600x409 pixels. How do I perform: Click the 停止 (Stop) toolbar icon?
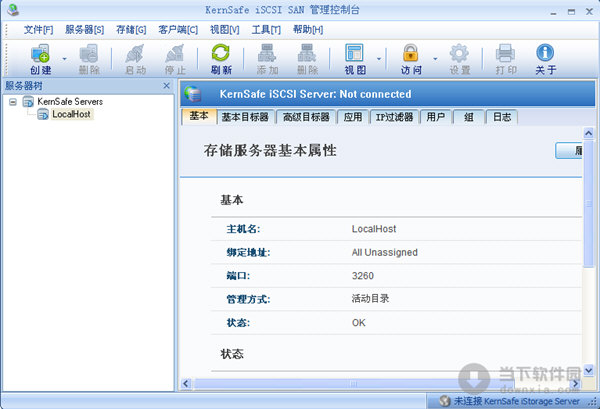coord(175,59)
